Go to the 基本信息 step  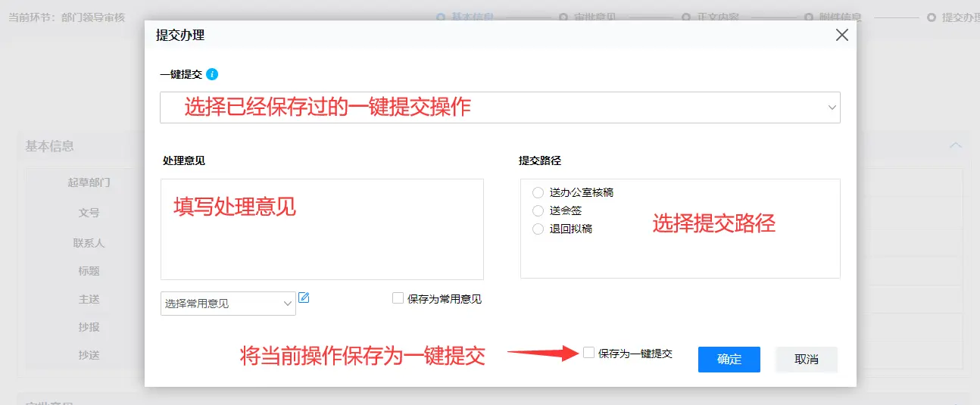coord(463,17)
